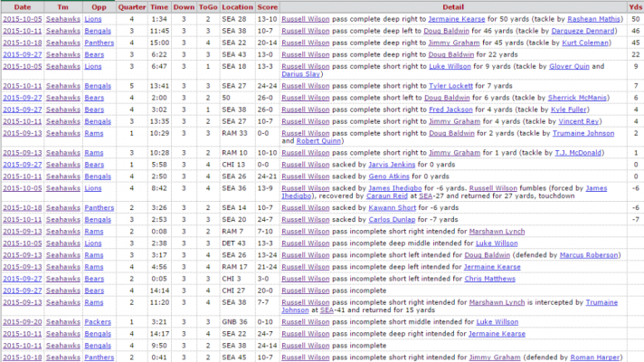Screen dimensions: 644x362
Task: Open Trumaine Johnson link in the 2-yard pass row
Action: [x=583, y=134]
